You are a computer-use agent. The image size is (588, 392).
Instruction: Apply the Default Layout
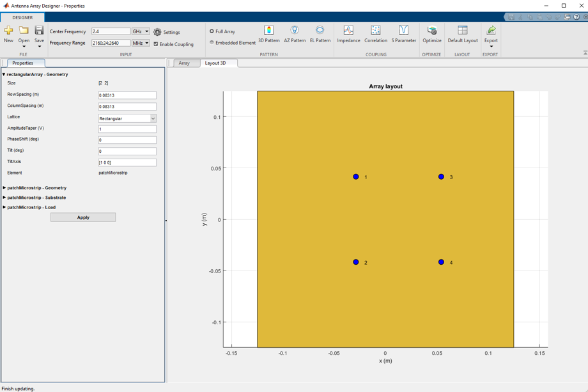point(462,34)
